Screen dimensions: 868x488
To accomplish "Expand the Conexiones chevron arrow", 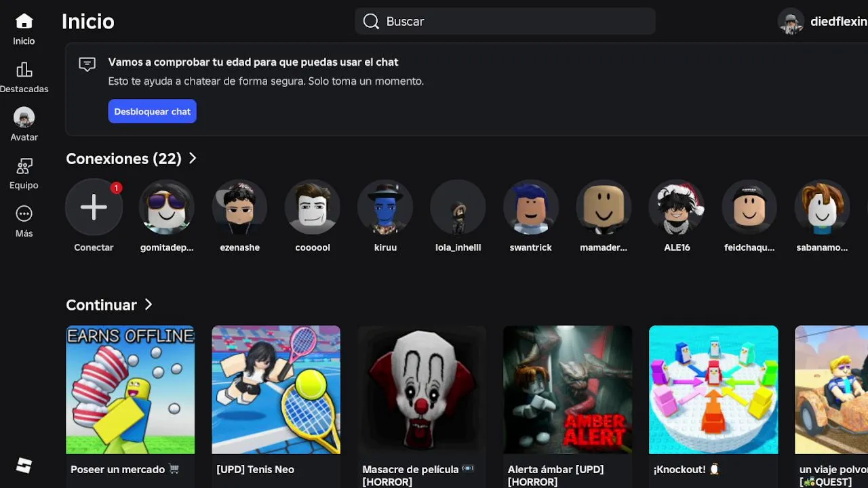I will (193, 158).
